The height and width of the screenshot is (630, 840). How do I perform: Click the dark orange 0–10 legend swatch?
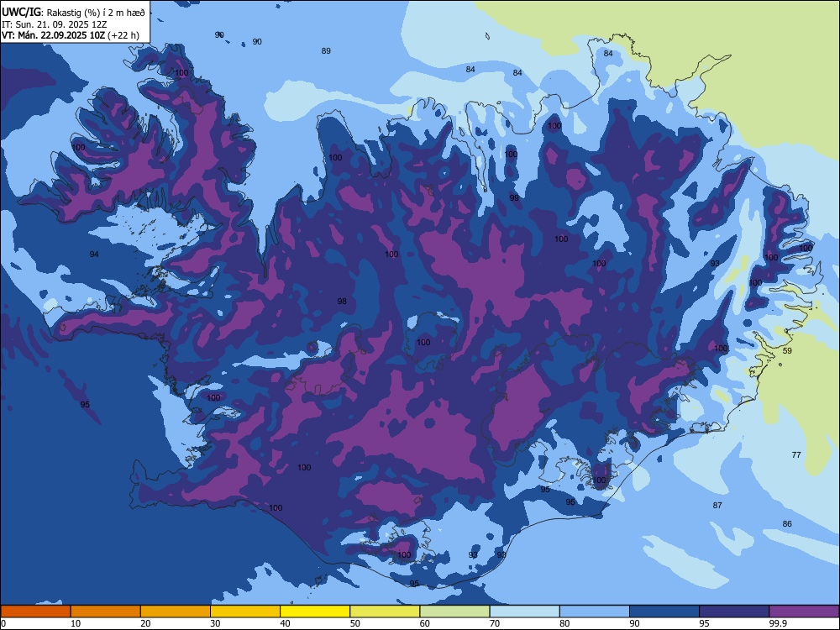(35, 612)
